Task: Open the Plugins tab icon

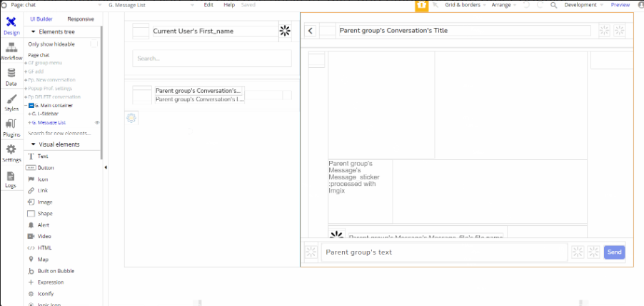Action: click(11, 127)
